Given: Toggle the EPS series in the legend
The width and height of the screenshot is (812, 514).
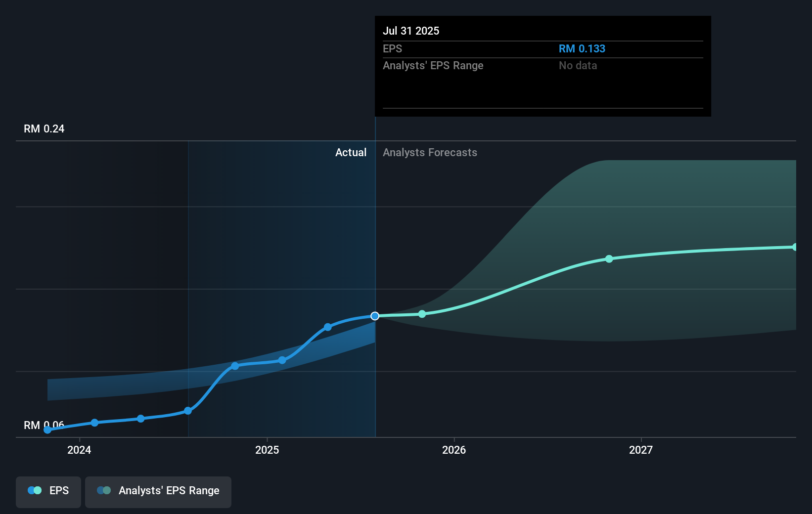Looking at the screenshot, I should (x=48, y=491).
